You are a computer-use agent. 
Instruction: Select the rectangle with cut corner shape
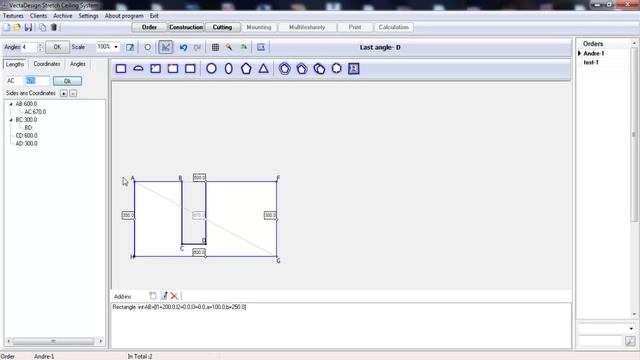pos(173,69)
